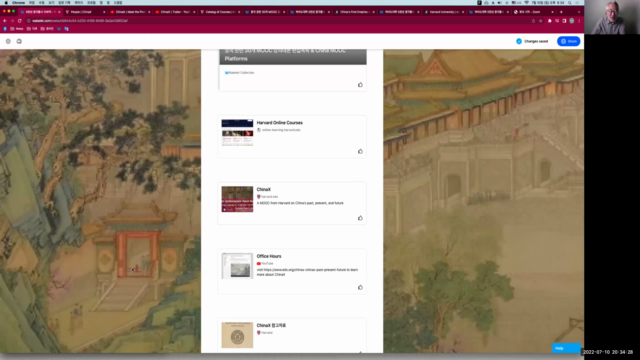Click the first blue icon in the bookmarks bar

pos(5,29)
